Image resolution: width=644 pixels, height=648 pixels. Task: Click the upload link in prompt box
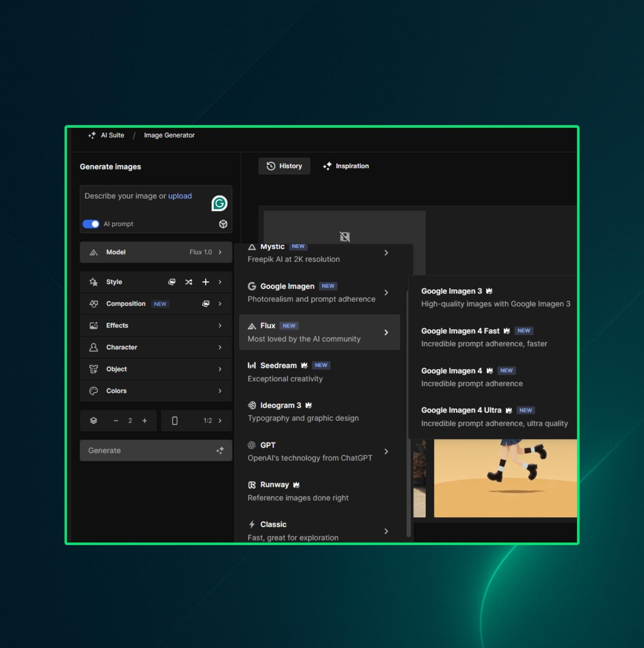(x=180, y=196)
